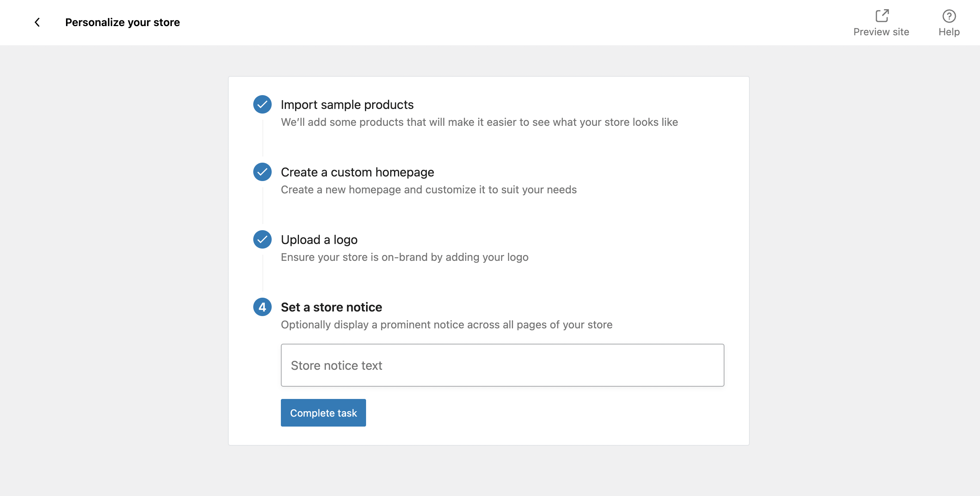The image size is (980, 496).
Task: Click checkmark icon beside Upload a logo
Action: [x=262, y=239]
